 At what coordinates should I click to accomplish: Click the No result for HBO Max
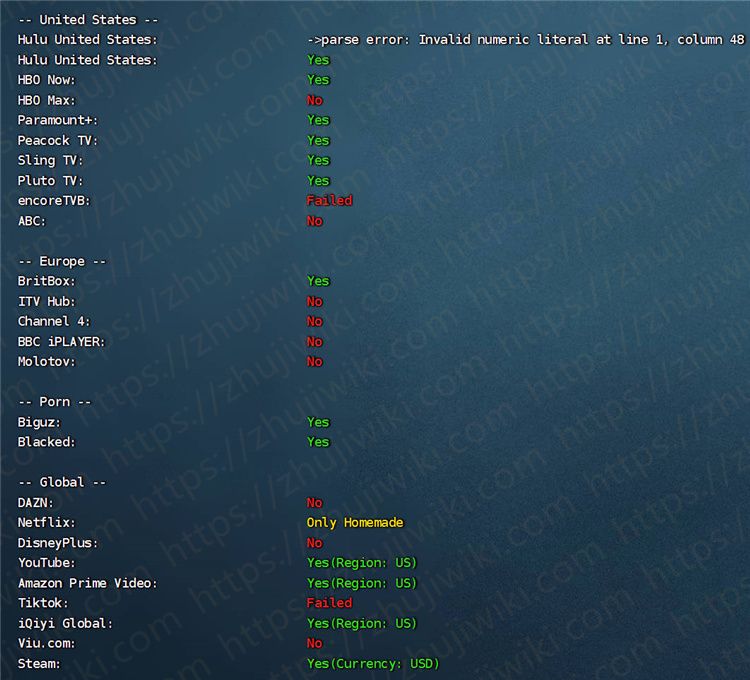[x=315, y=100]
